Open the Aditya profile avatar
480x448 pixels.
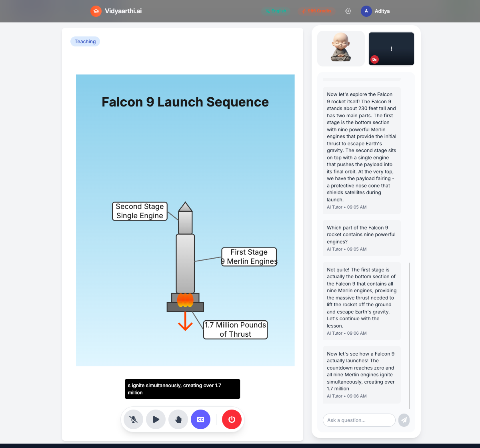366,11
